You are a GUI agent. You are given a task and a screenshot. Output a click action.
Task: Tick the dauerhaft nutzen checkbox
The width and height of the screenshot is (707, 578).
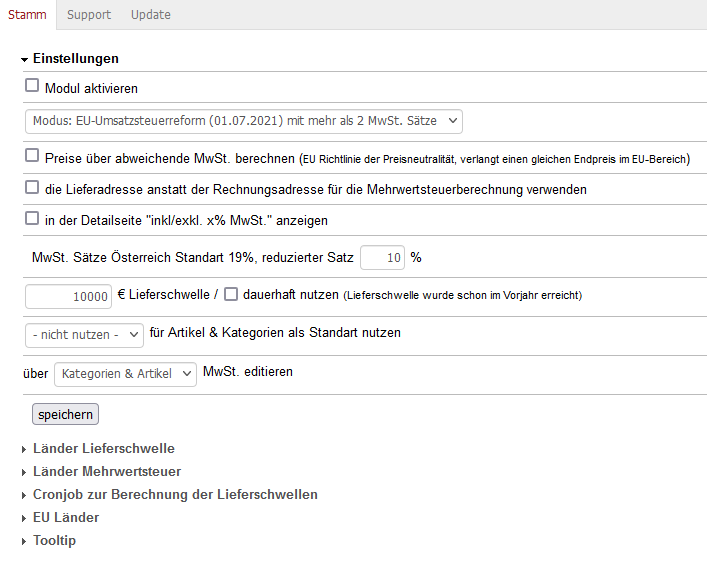tap(231, 295)
